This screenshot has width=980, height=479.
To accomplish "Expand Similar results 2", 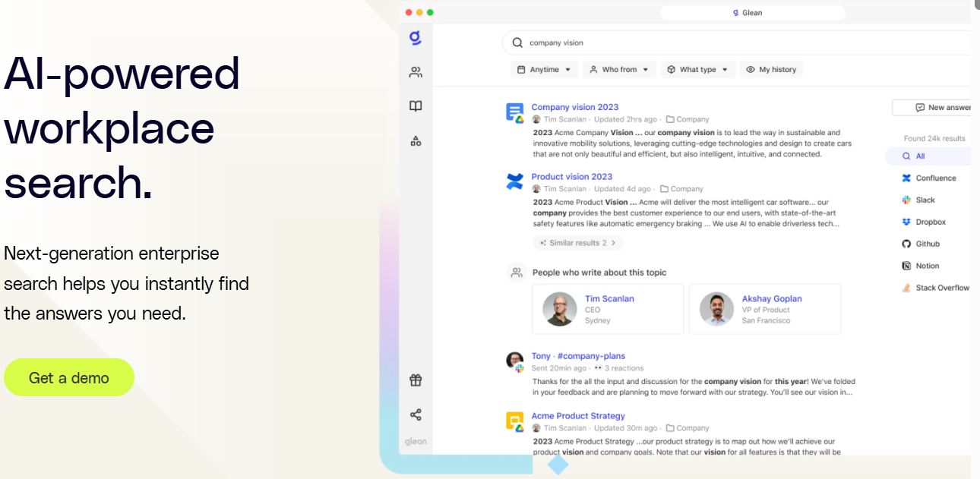I will tap(578, 243).
